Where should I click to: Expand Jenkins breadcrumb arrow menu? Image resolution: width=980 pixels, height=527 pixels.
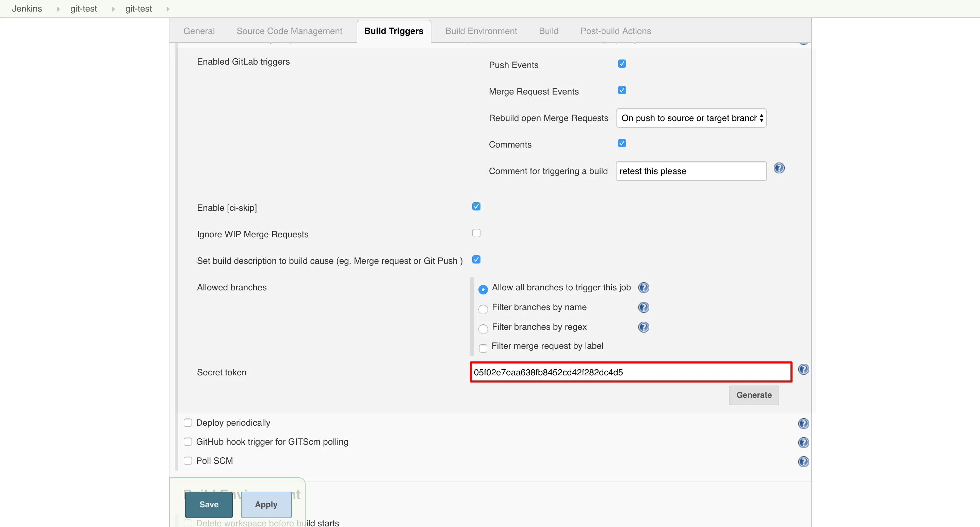tap(58, 9)
